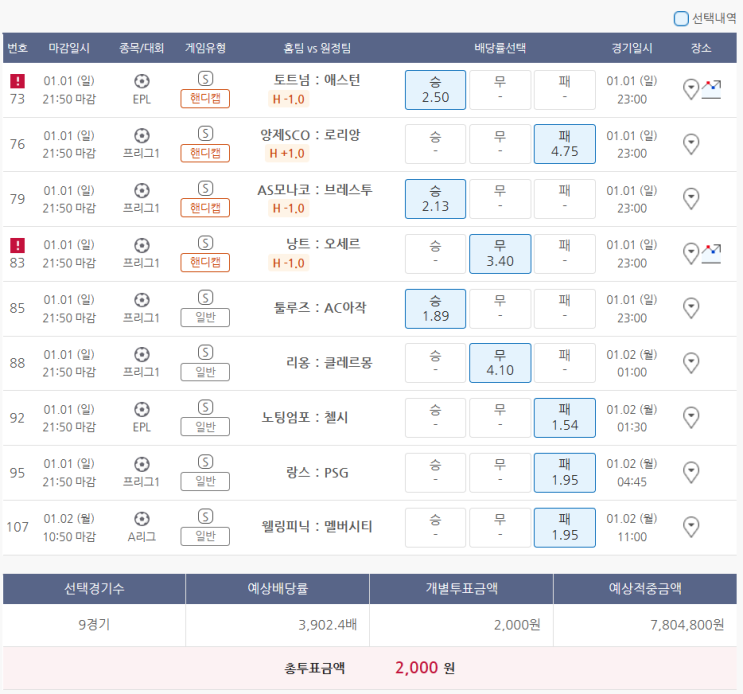Open venue pin for 낭트 : 오세르

click(x=691, y=254)
